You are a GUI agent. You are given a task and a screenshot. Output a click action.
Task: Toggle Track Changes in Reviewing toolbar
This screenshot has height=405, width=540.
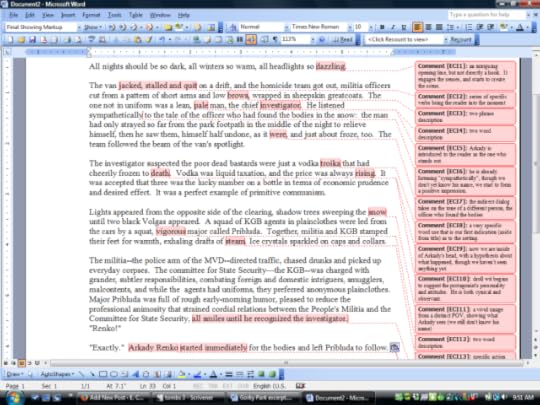click(x=197, y=27)
